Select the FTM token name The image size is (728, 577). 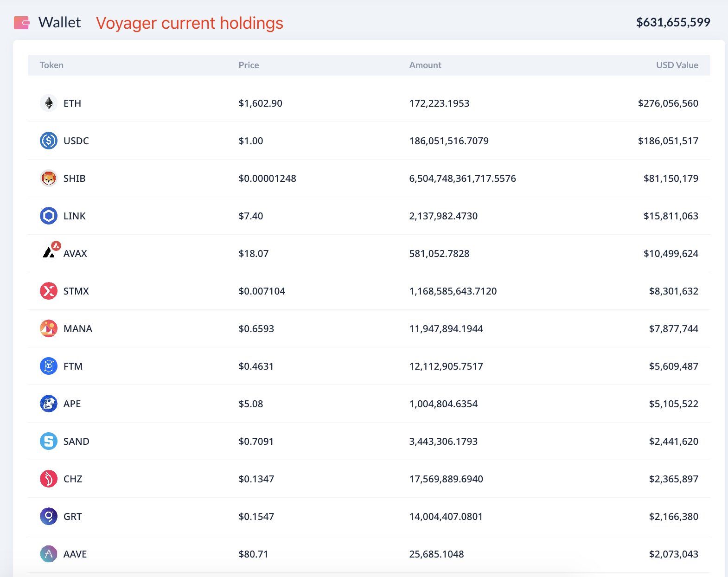(73, 366)
